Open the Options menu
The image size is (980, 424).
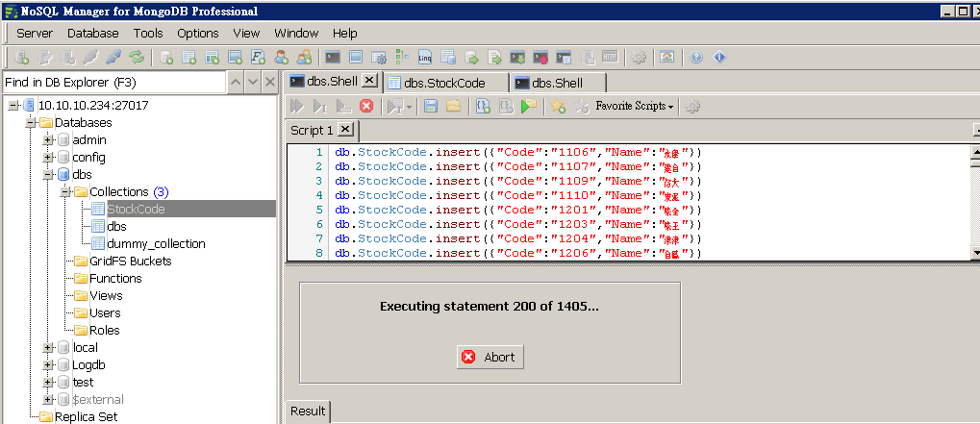pyautogui.click(x=198, y=33)
